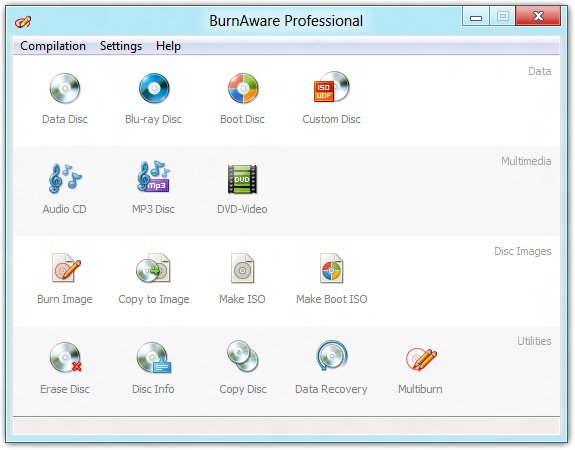The height and width of the screenshot is (450, 575).
Task: Open the Custom Disc ISO/UDF icon
Action: click(332, 87)
